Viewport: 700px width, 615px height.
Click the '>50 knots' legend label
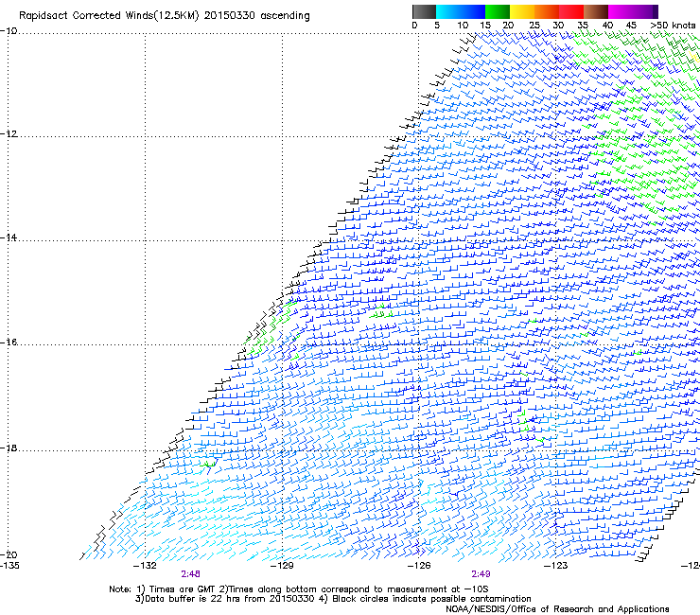[673, 25]
